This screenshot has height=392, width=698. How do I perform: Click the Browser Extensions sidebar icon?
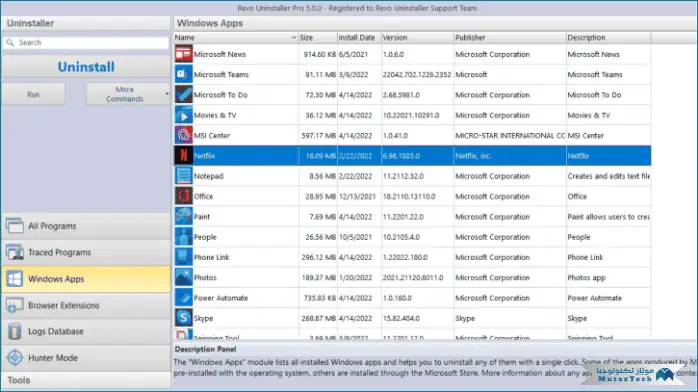(15, 305)
